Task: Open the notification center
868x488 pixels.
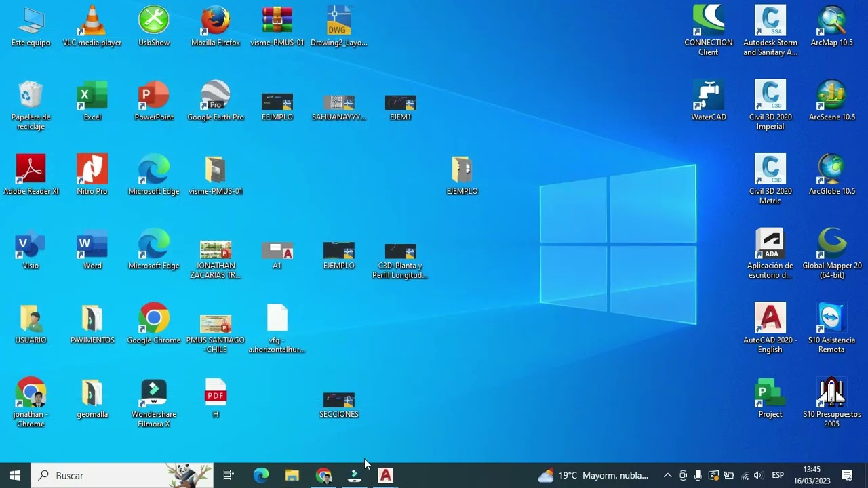Action: tap(847, 475)
